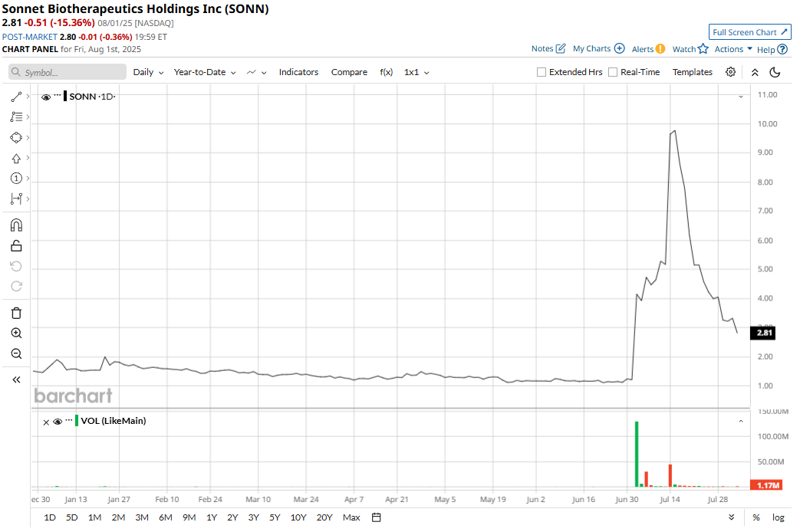Image resolution: width=800 pixels, height=532 pixels.
Task: Click the undo arrow icon
Action: (16, 266)
